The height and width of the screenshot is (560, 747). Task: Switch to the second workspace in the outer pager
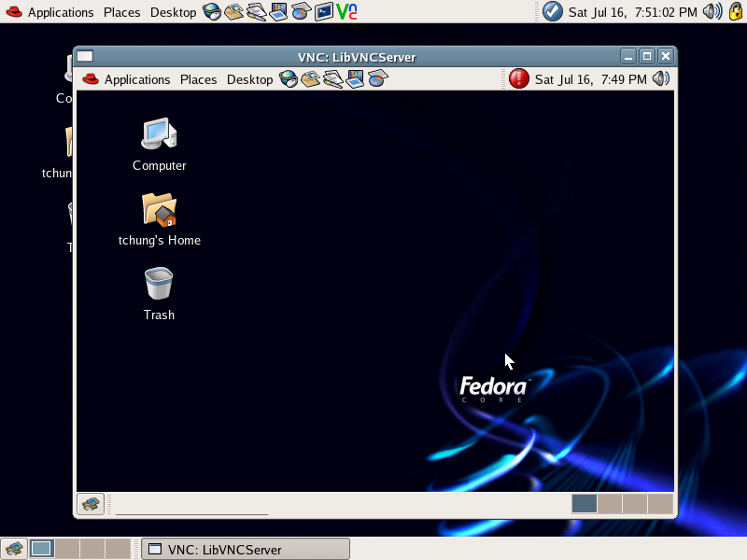(x=66, y=549)
